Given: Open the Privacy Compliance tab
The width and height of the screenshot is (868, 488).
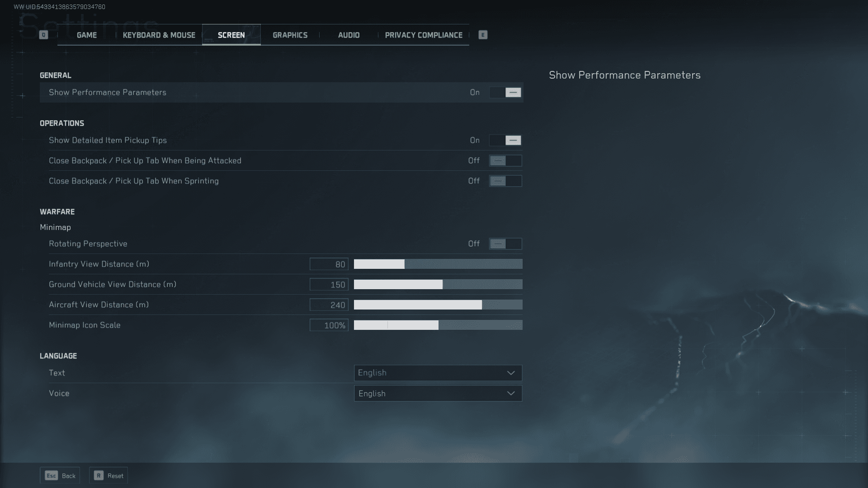Looking at the screenshot, I should (x=424, y=35).
